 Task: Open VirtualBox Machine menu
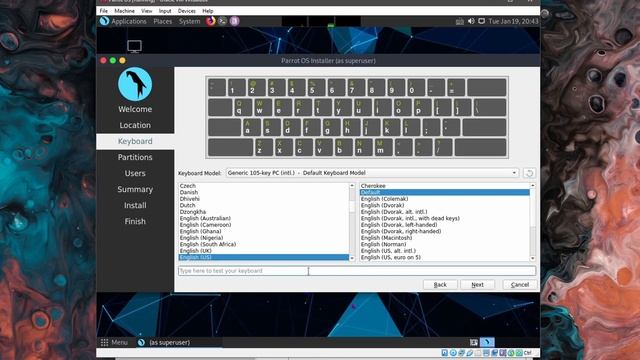coord(124,11)
